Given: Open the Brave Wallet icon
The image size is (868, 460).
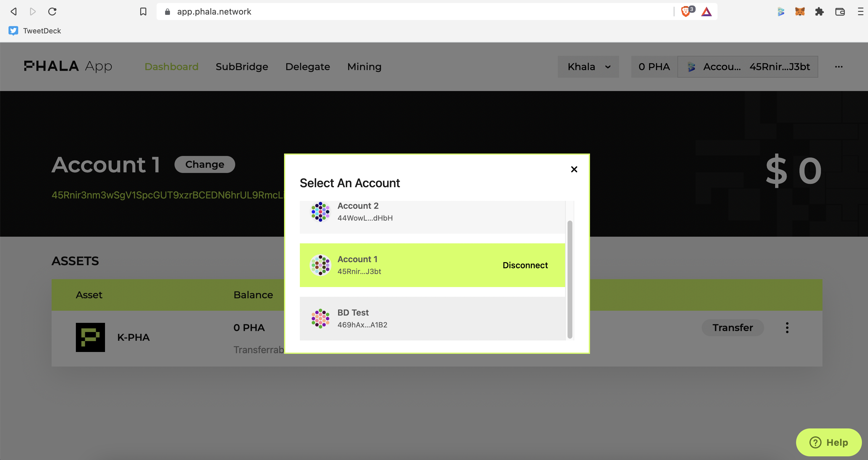Looking at the screenshot, I should 840,12.
